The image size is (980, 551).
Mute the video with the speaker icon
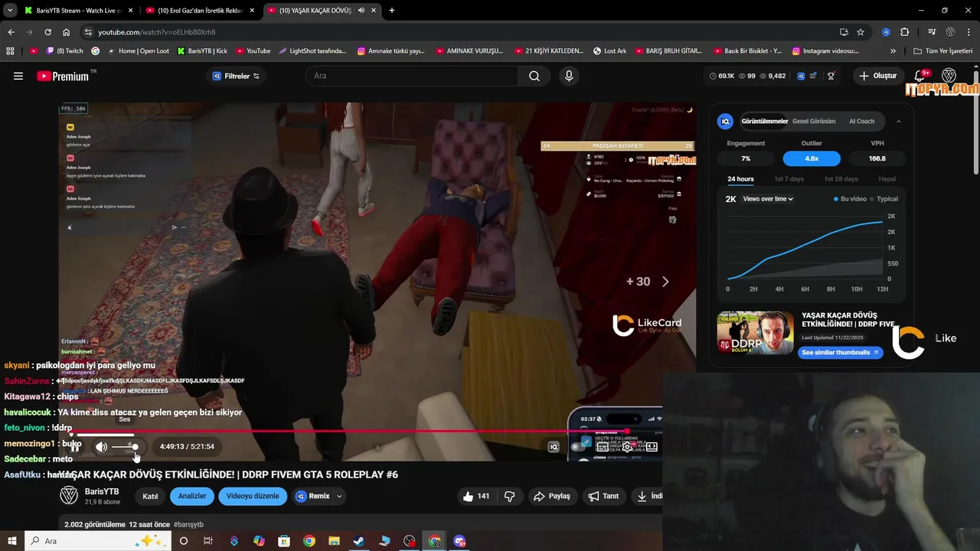101,447
